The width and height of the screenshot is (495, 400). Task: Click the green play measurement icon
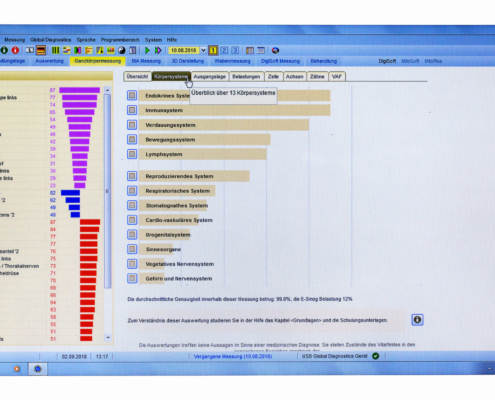147,50
